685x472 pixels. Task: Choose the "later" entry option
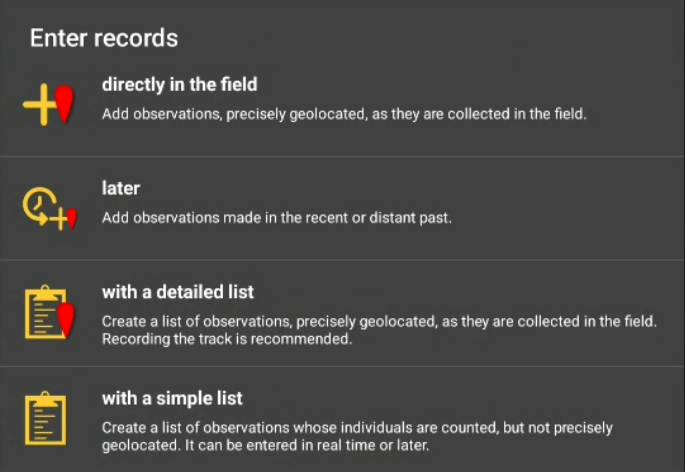coord(121,188)
